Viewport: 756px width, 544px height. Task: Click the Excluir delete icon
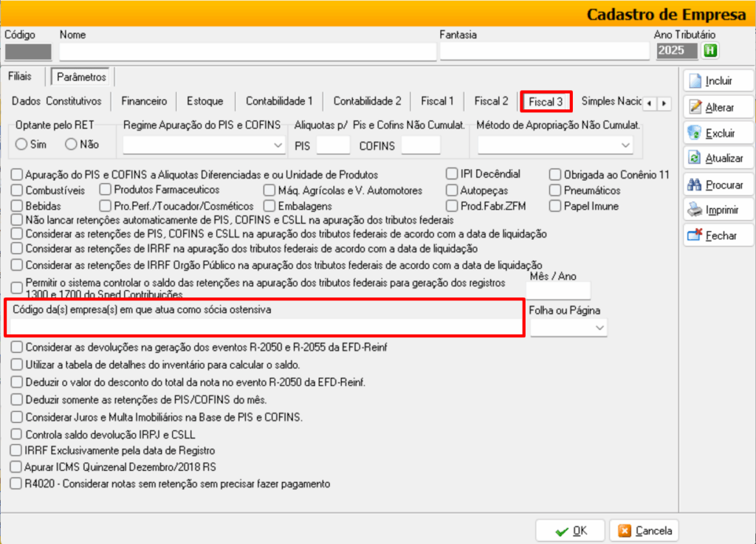coord(695,133)
